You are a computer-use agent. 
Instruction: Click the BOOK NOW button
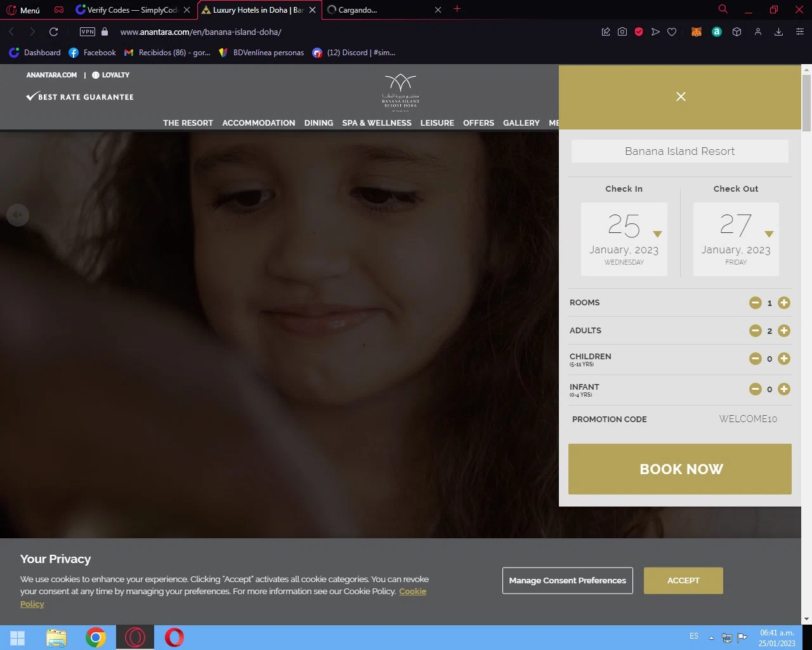pyautogui.click(x=680, y=469)
